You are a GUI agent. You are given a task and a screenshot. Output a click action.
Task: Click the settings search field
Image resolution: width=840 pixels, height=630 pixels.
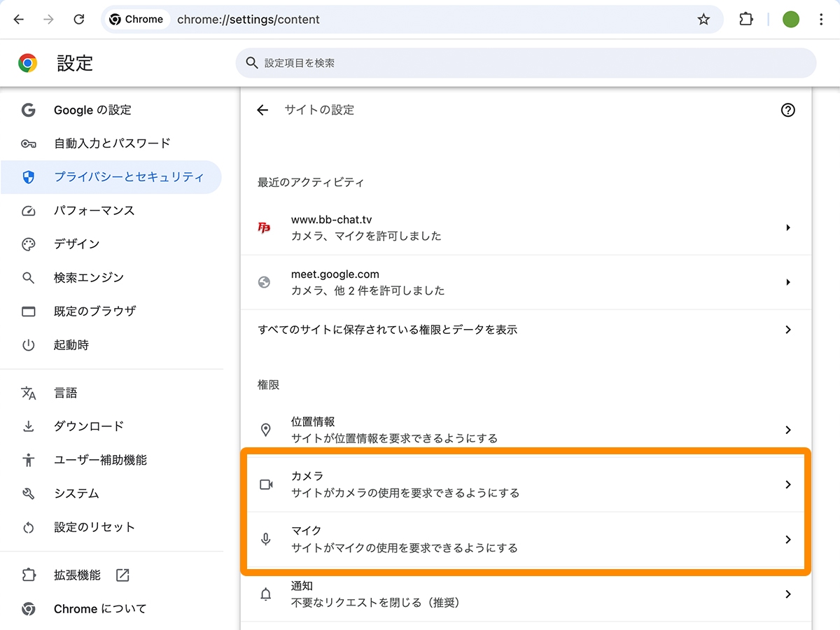click(525, 63)
